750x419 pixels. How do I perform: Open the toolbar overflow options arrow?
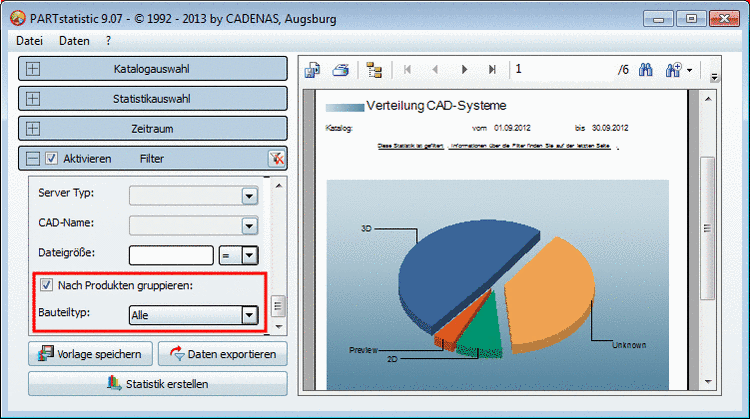[714, 77]
